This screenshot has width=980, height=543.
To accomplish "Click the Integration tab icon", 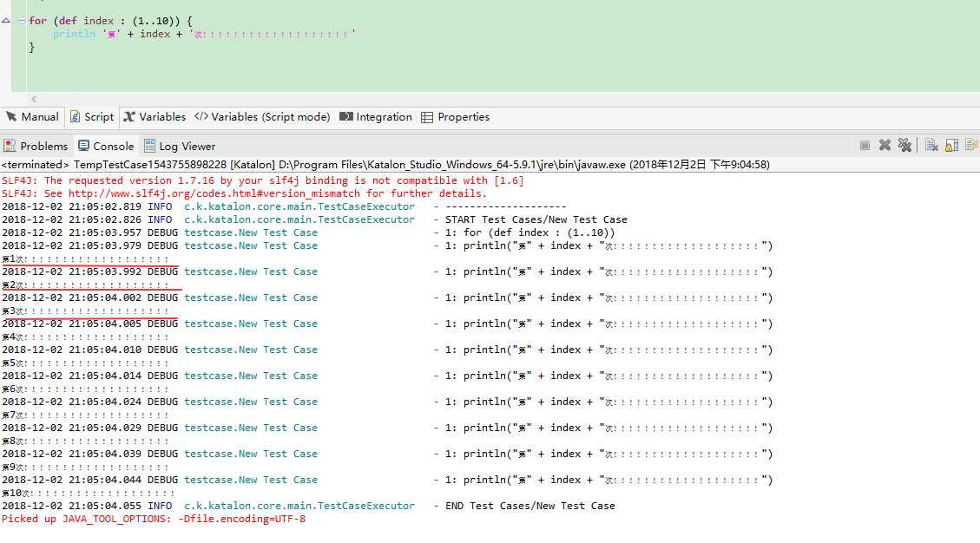I will click(346, 117).
